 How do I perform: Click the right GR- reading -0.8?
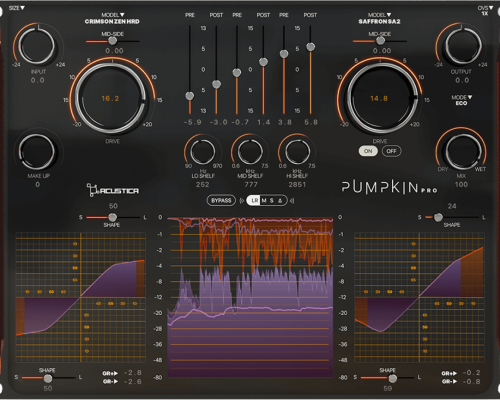(x=471, y=382)
